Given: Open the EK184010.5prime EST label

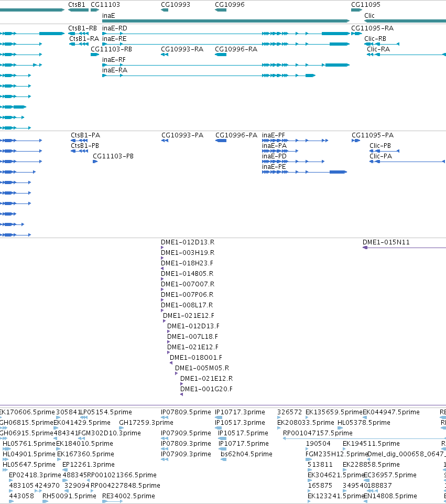Looking at the screenshot, I should point(84,444).
